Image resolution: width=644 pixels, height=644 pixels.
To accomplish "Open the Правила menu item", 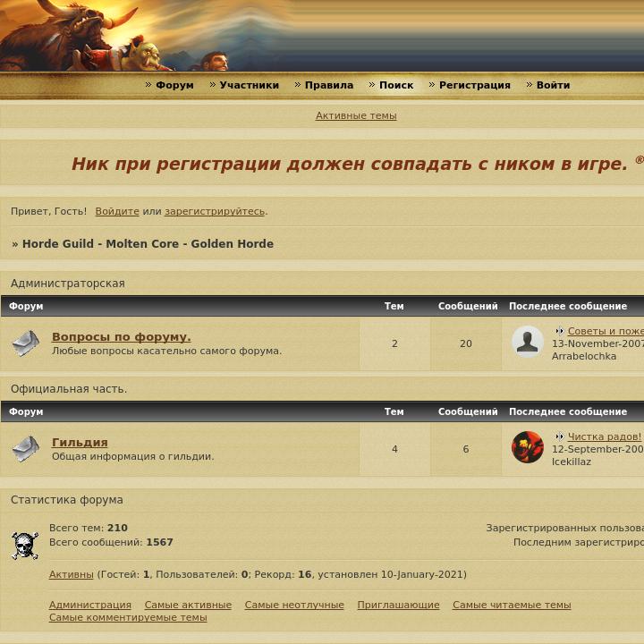I will [x=329, y=85].
